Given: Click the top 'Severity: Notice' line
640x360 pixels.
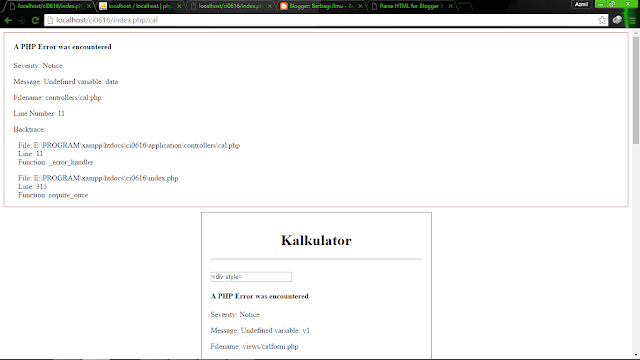Looking at the screenshot, I should pyautogui.click(x=38, y=66).
